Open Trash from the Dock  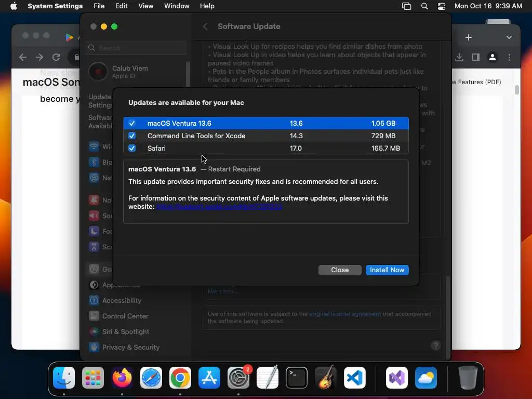pyautogui.click(x=468, y=378)
